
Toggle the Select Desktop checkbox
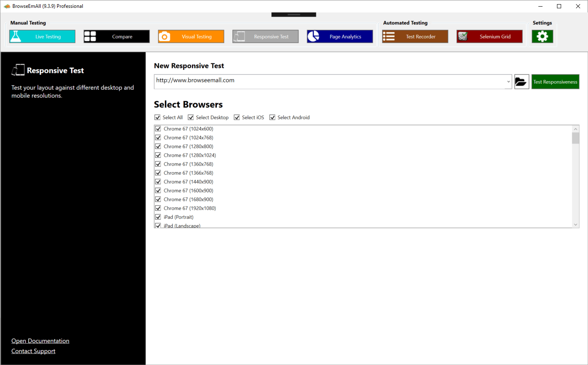(x=191, y=118)
